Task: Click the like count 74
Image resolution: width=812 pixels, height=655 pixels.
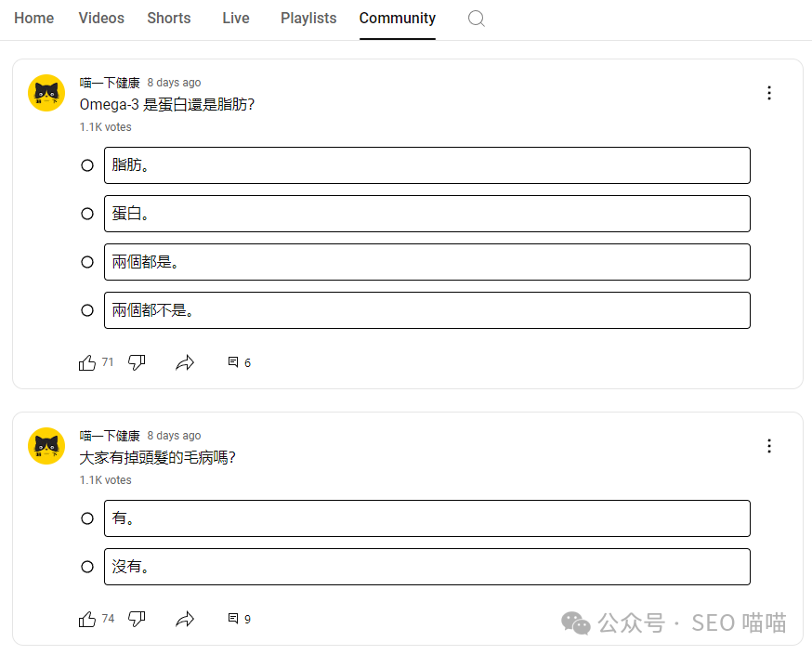Action: (x=108, y=618)
